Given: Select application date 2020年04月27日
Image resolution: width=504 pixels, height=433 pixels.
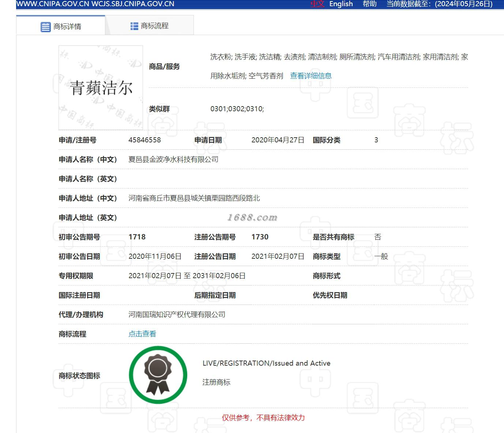Looking at the screenshot, I should 278,140.
